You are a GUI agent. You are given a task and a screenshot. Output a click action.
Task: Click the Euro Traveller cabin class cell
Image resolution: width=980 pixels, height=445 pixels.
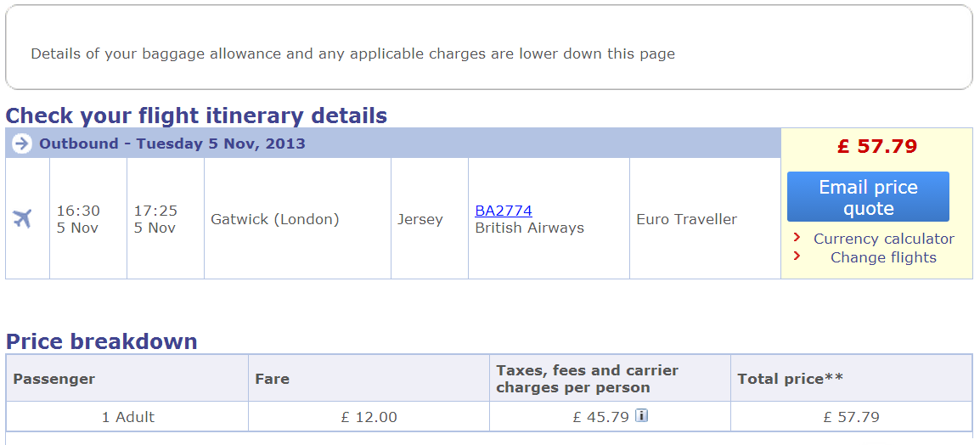(686, 219)
